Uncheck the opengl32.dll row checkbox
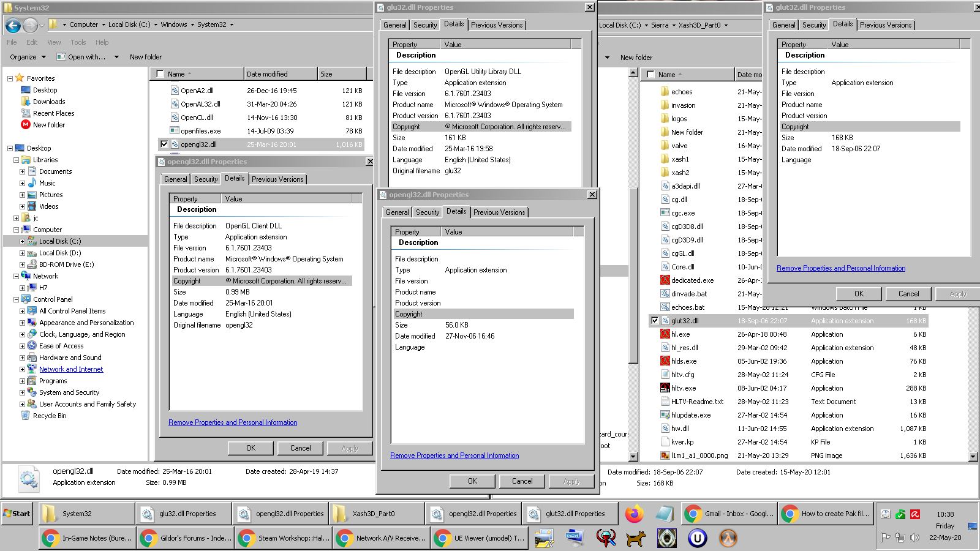 tap(164, 144)
